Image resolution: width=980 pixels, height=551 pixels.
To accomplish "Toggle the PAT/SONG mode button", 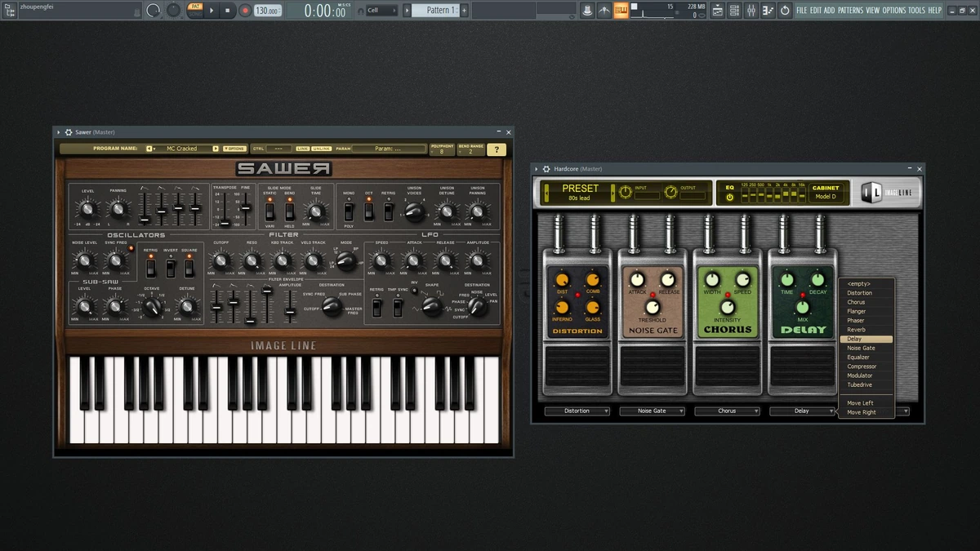I will (x=195, y=10).
